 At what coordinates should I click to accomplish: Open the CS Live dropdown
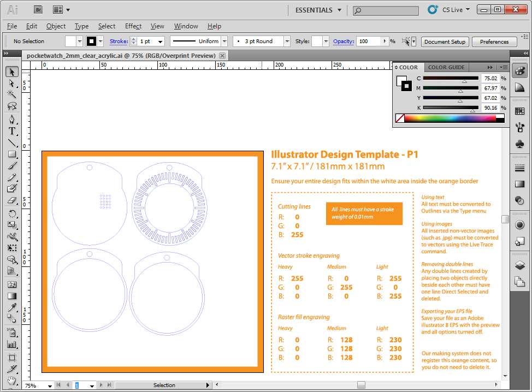pyautogui.click(x=456, y=10)
